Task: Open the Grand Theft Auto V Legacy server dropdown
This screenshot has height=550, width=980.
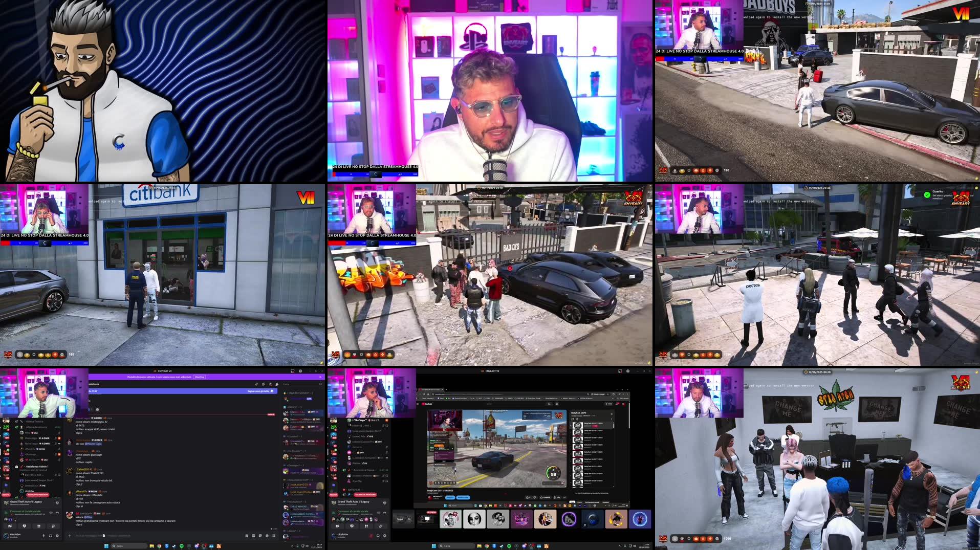Action: click(26, 502)
